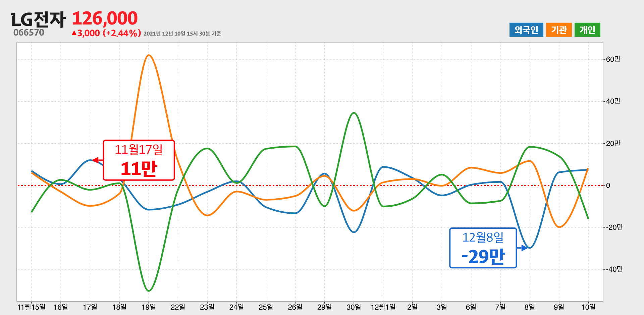Toggle the 개인 legend series

click(x=587, y=30)
